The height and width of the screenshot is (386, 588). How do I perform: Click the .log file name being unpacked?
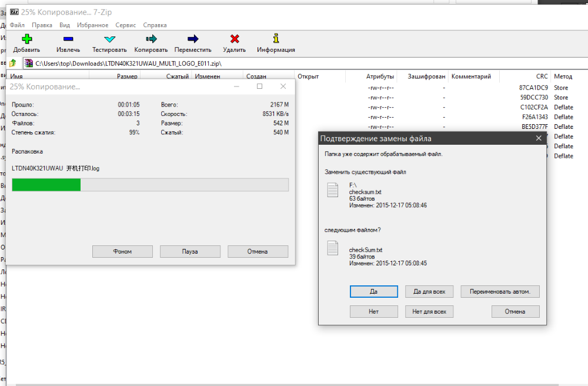(x=55, y=168)
